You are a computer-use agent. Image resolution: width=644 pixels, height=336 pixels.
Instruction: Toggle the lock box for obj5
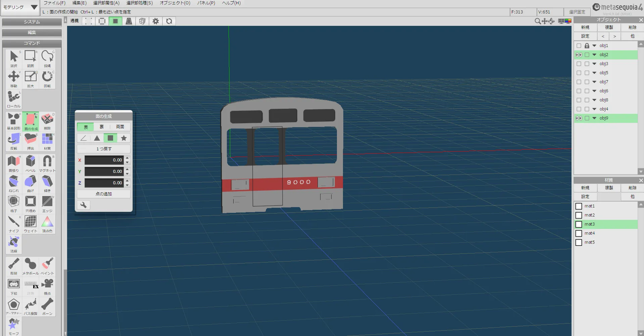[x=587, y=73]
